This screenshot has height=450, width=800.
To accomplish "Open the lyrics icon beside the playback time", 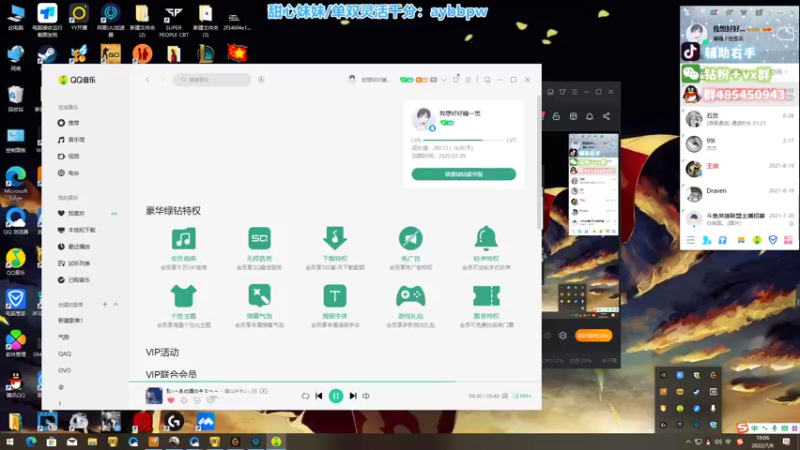I will 505,396.
